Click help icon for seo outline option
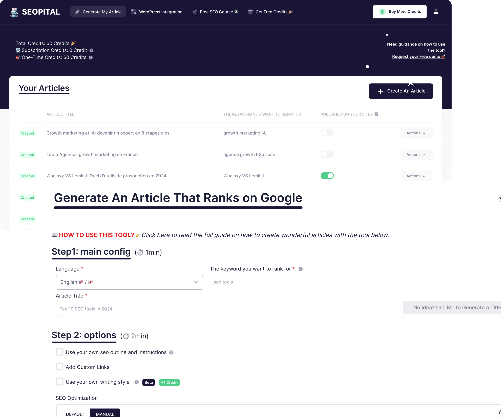The width and height of the screenshot is (504, 420). tap(171, 353)
